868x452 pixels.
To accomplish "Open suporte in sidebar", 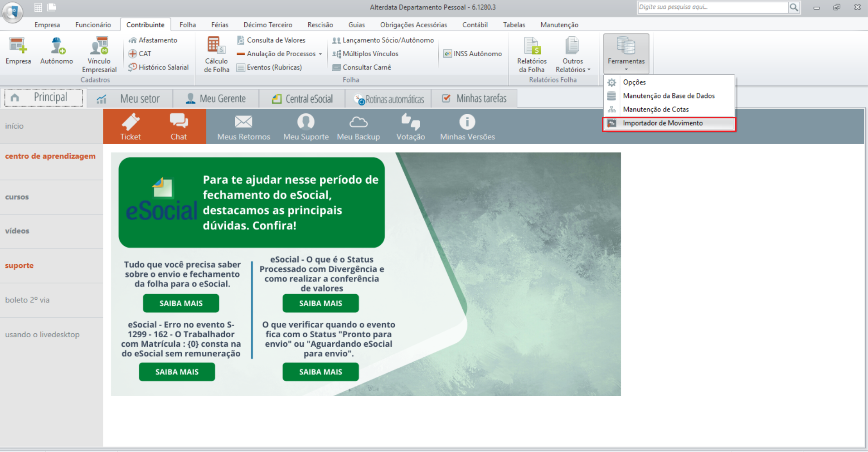I will tap(19, 265).
